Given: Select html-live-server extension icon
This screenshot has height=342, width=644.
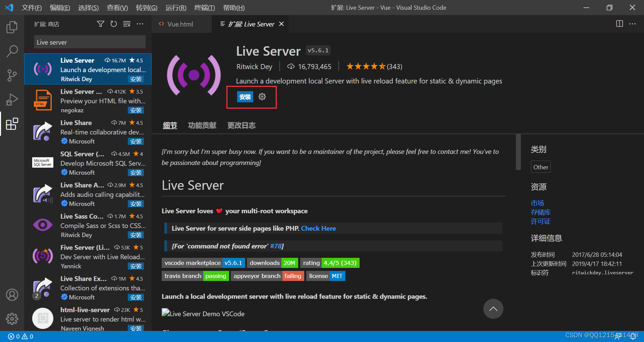Looking at the screenshot, I should pyautogui.click(x=43, y=318).
